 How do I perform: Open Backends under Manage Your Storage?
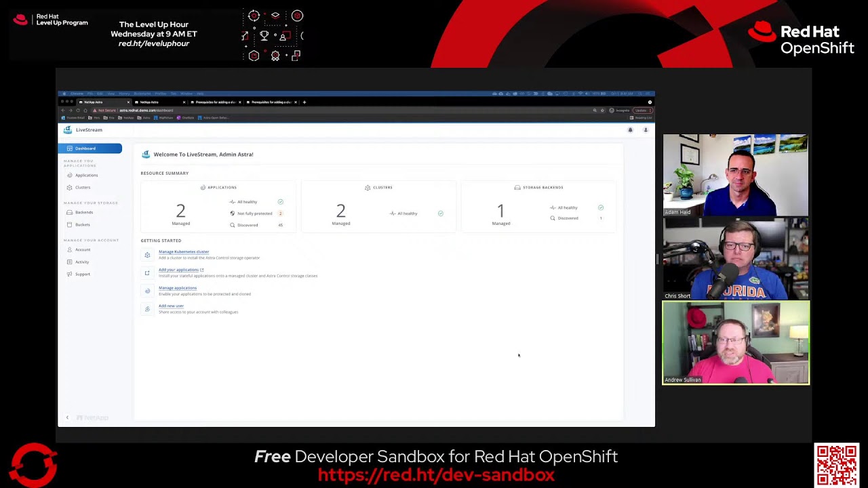point(84,212)
